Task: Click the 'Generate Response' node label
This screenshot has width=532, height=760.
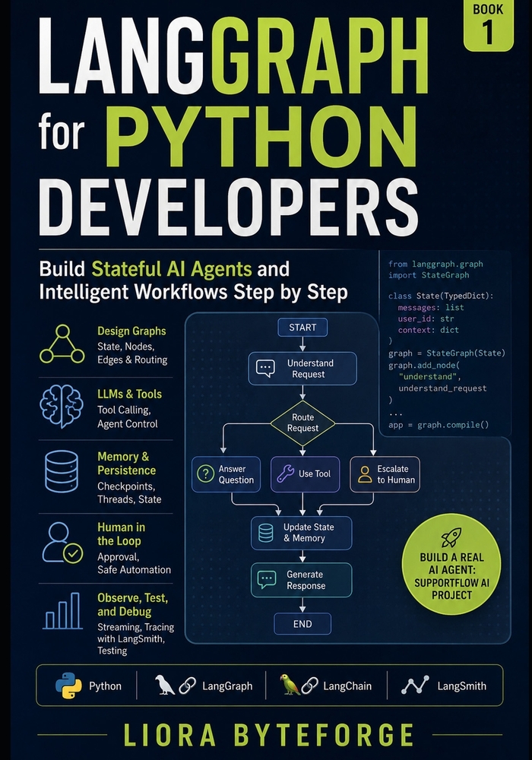Action: click(x=306, y=580)
